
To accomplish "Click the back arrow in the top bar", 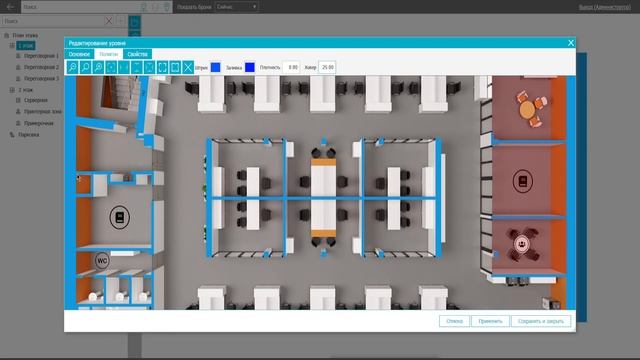I will pyautogui.click(x=10, y=7).
